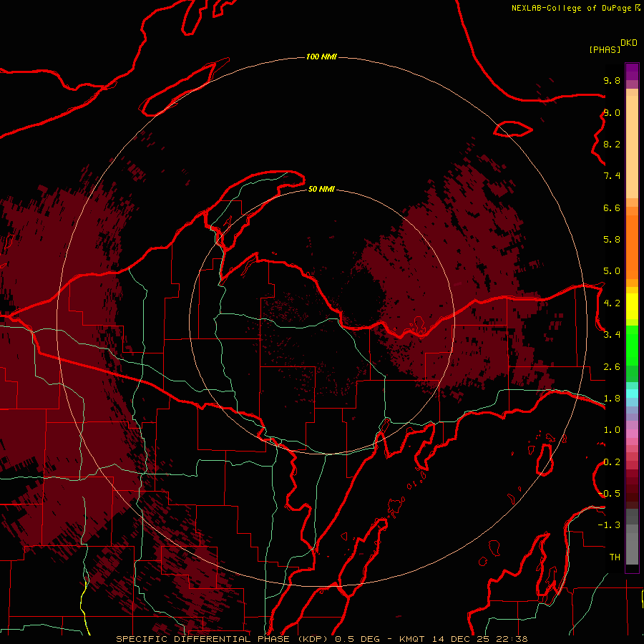Click the green color bar segment
Image resolution: width=644 pixels, height=644 pixels.
pyautogui.click(x=632, y=346)
